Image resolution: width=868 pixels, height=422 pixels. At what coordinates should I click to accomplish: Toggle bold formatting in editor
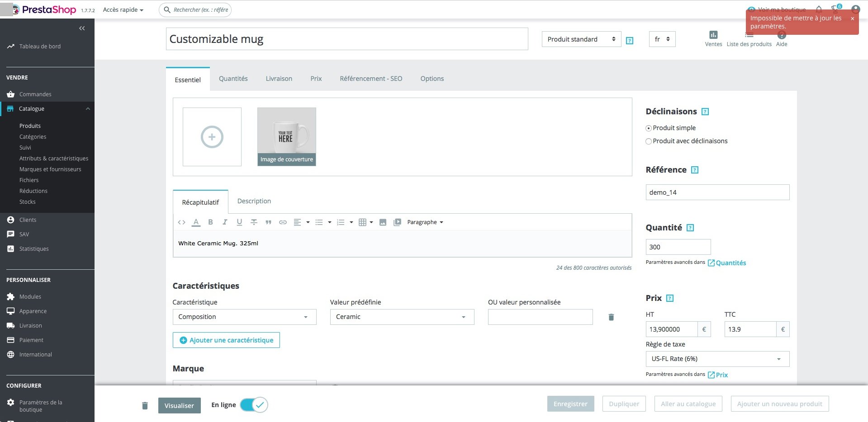click(210, 222)
